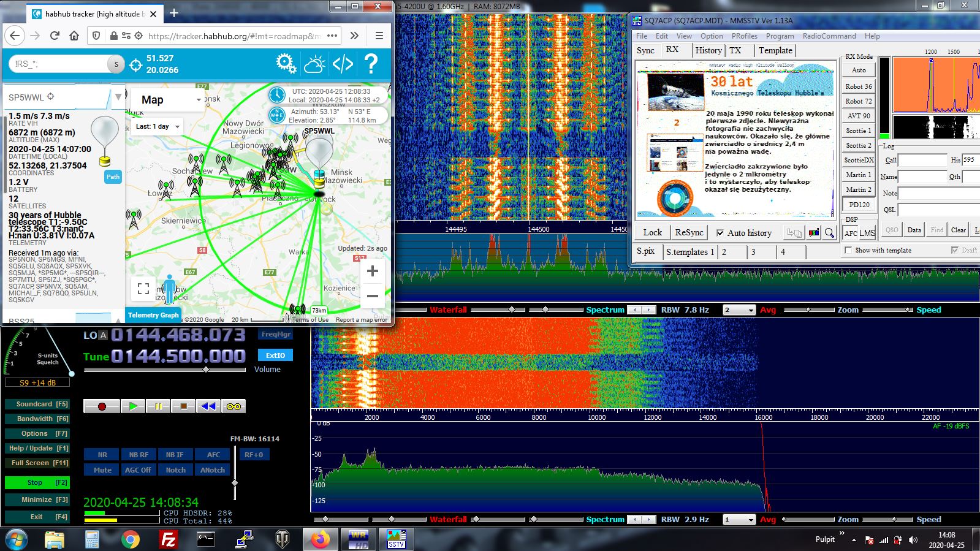
Task: Open habhub tracker settings gear icon
Action: 286,64
